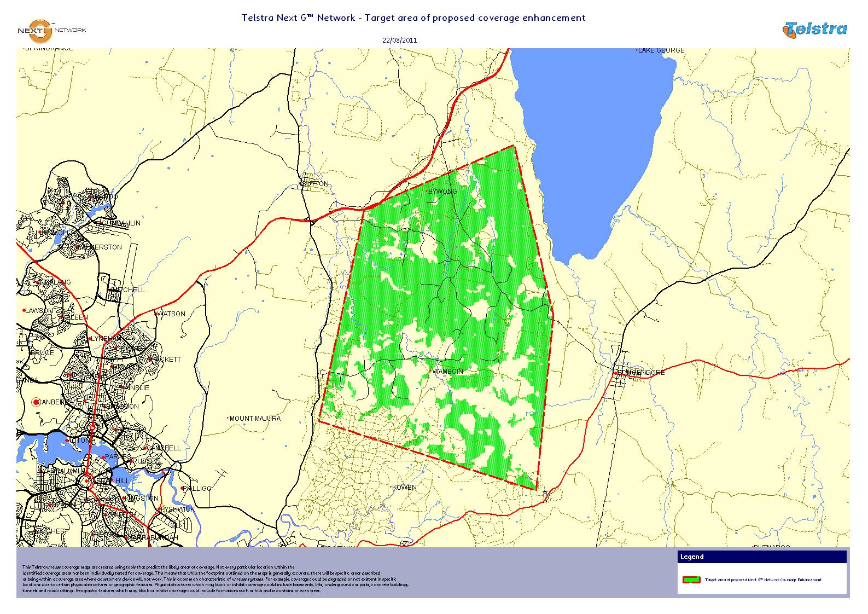Click the Wamboin place label

click(448, 372)
